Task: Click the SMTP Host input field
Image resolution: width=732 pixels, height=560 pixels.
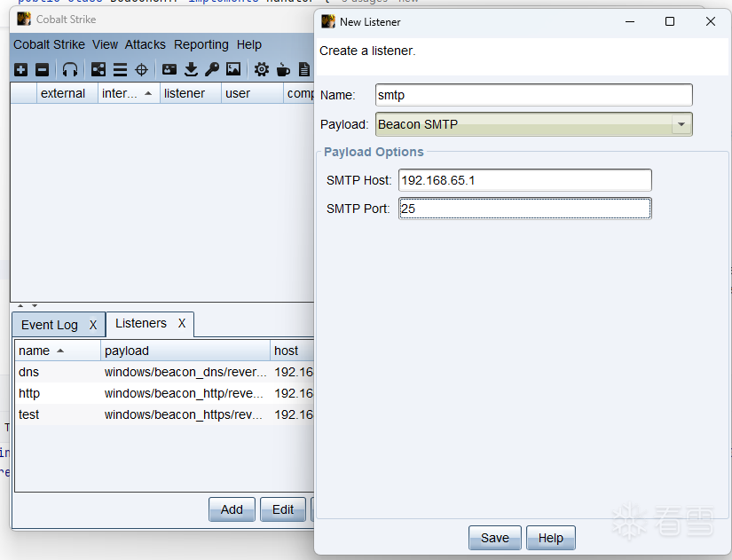Action: tap(525, 180)
